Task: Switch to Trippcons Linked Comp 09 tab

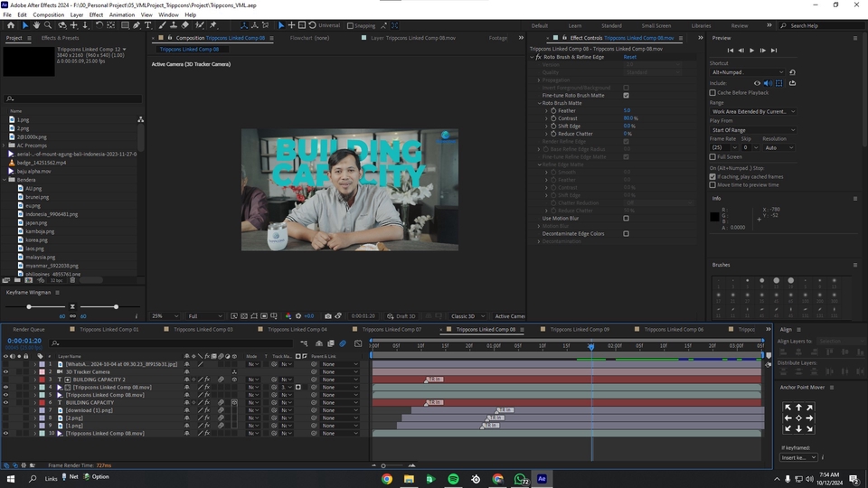Action: tap(580, 330)
